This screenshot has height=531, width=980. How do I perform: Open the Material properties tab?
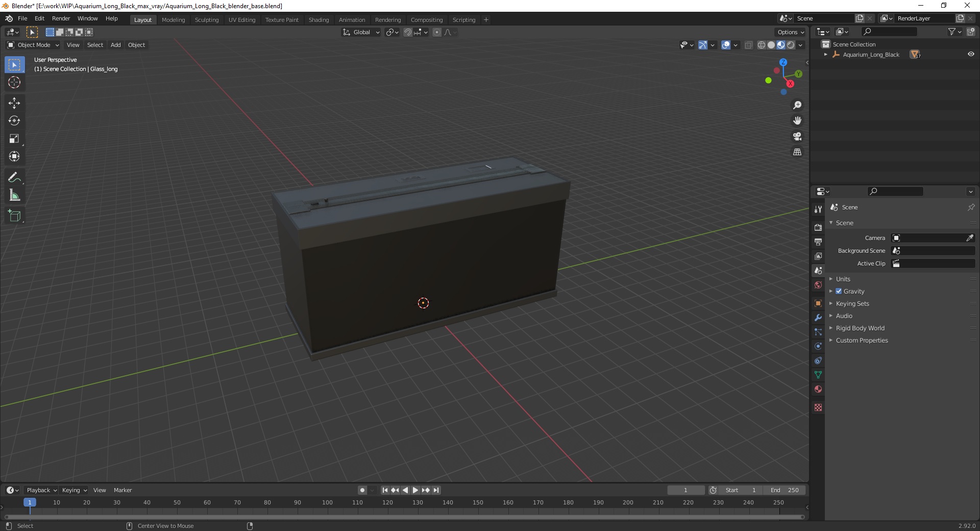(x=818, y=389)
